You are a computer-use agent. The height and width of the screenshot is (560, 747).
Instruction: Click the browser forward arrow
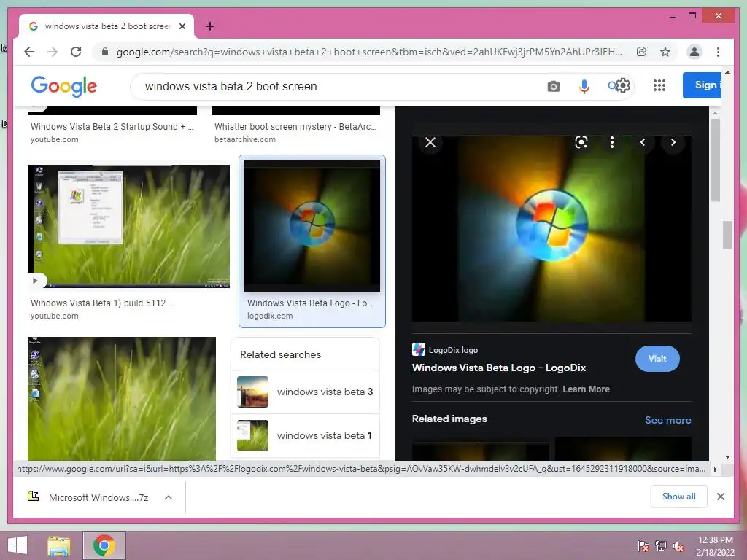click(53, 52)
